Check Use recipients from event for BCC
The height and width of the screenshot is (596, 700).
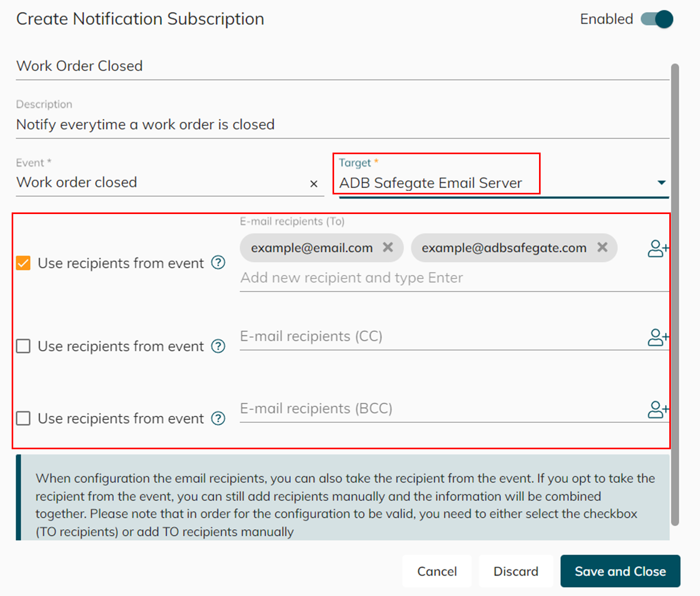pyautogui.click(x=23, y=419)
